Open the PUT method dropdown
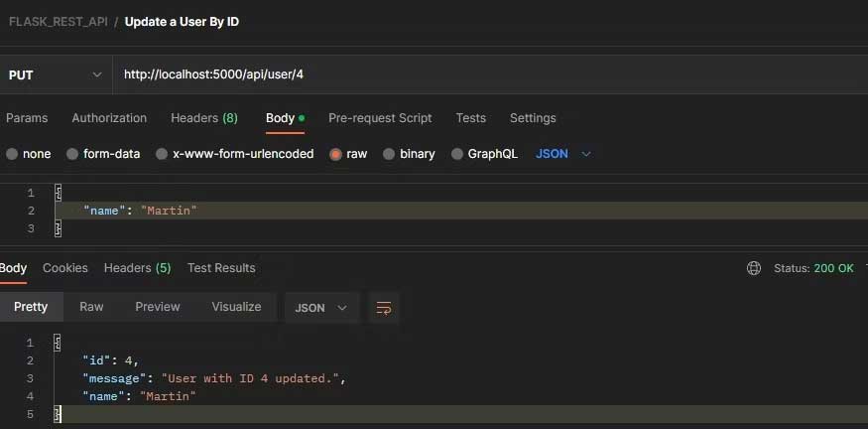 [x=55, y=74]
